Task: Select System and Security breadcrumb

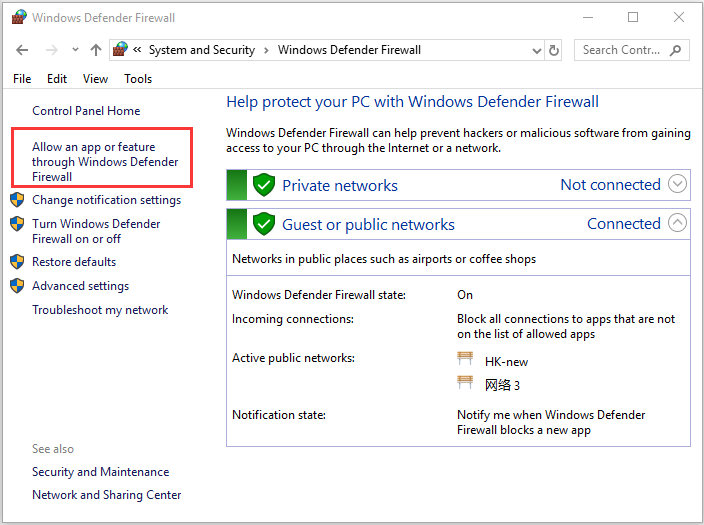Action: point(202,50)
